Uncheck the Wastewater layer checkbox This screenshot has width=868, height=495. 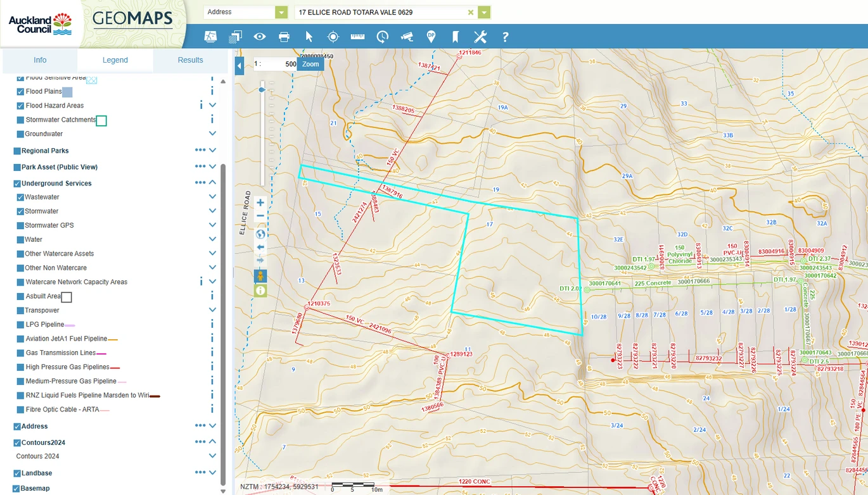click(20, 197)
